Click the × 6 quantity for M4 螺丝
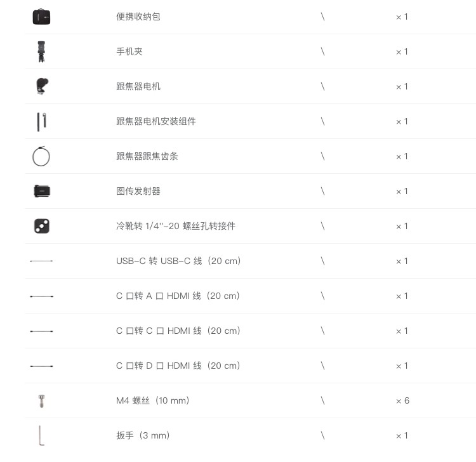 pyautogui.click(x=402, y=400)
